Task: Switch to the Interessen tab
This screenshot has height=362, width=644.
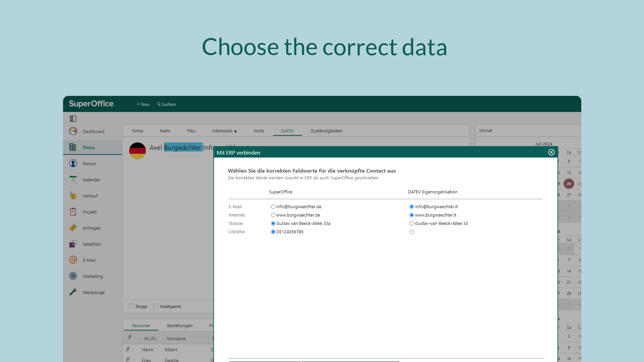Action: pyautogui.click(x=224, y=131)
